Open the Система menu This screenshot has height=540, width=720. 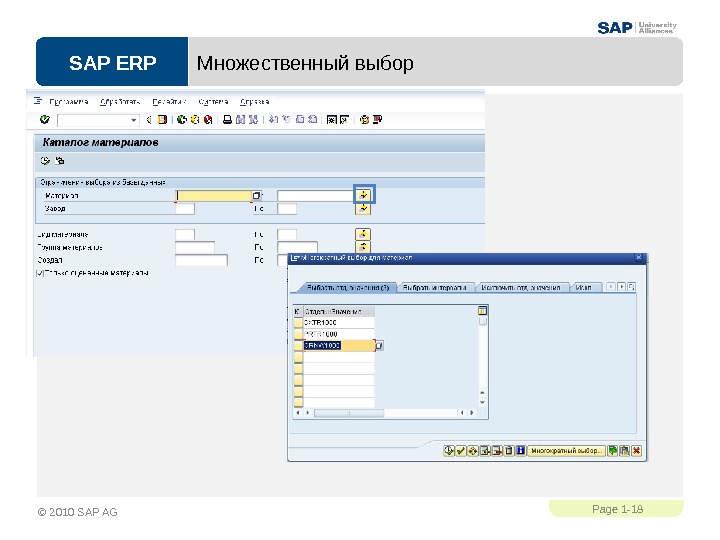213,101
